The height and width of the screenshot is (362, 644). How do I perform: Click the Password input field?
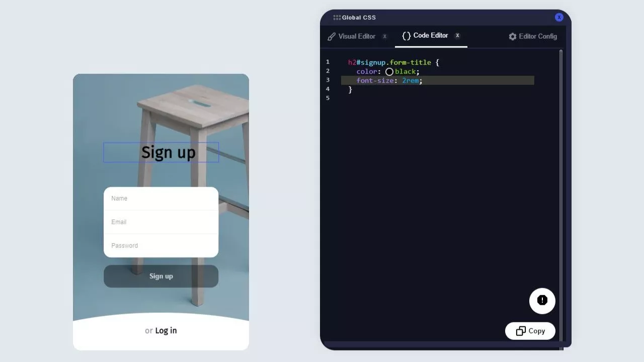[161, 245]
